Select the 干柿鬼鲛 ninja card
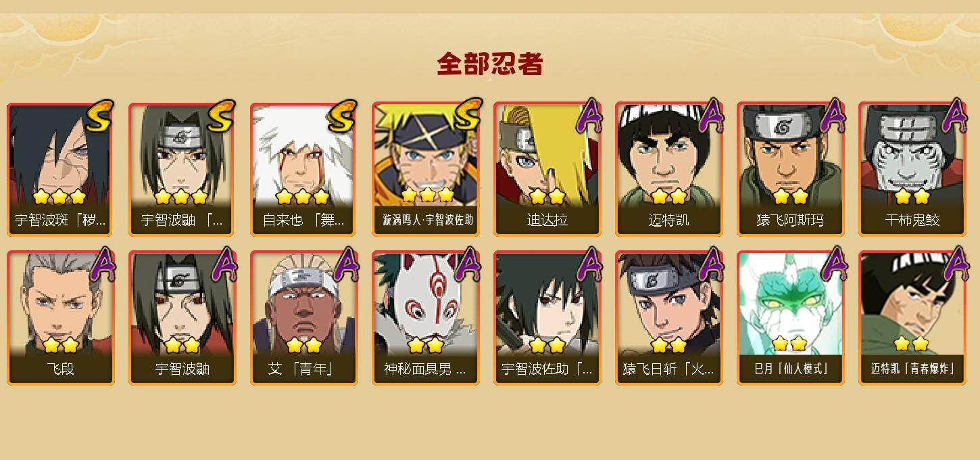 tap(912, 169)
